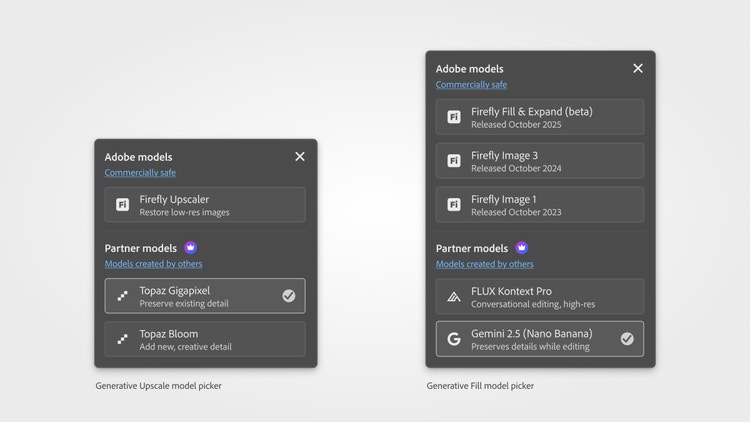
Task: Click the Fi icon beside Firefly Upscaler
Action: [122, 205]
